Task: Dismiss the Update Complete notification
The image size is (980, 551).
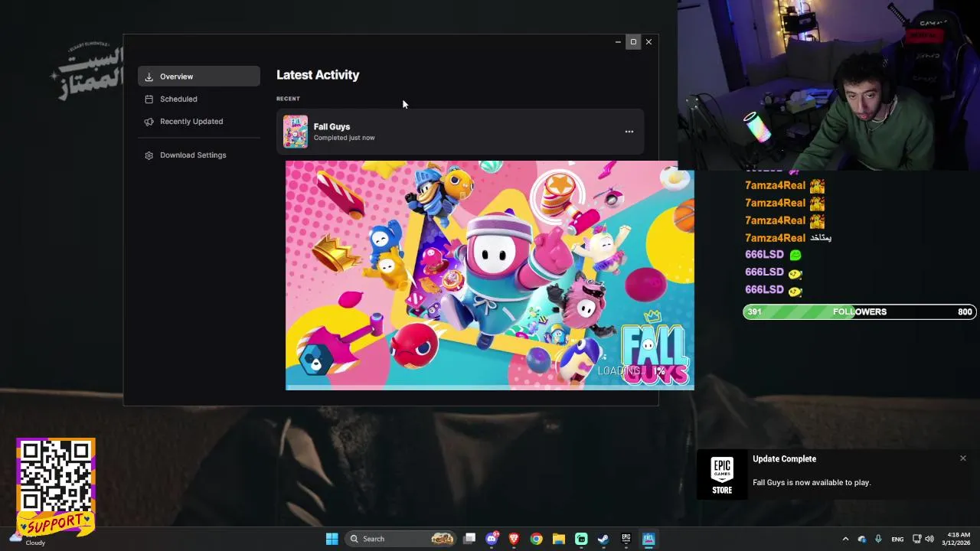Action: pyautogui.click(x=963, y=458)
